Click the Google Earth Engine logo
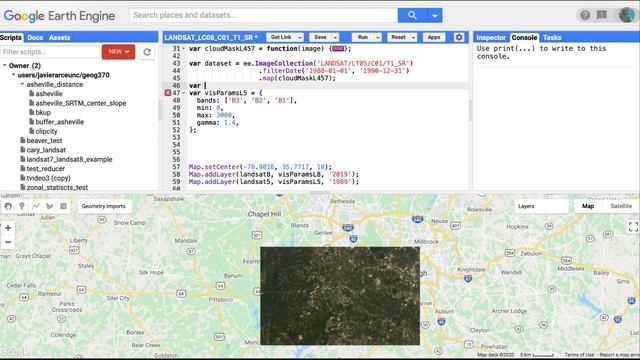The image size is (640, 360). click(59, 16)
